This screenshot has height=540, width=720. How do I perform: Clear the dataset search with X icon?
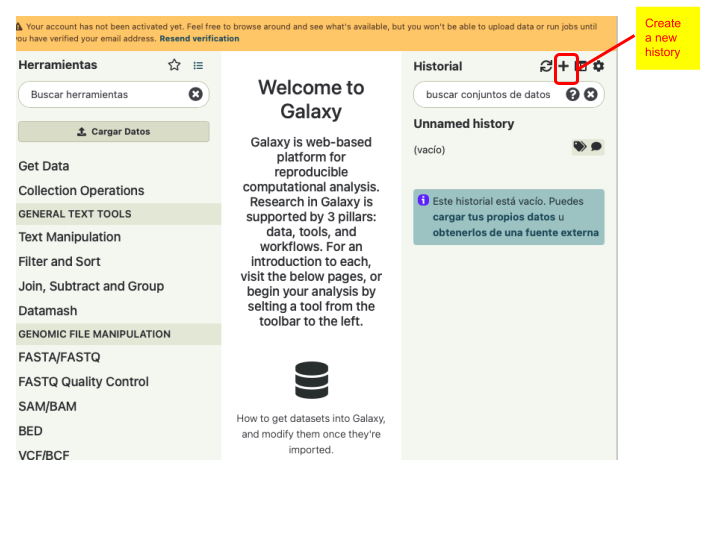point(591,94)
